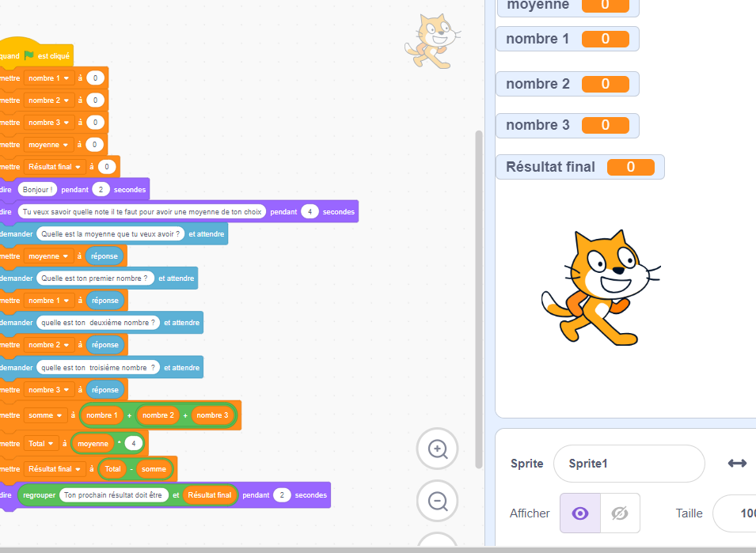The height and width of the screenshot is (553, 756).
Task: Select the 'somme' reporter in the subtraction
Action: click(154, 468)
